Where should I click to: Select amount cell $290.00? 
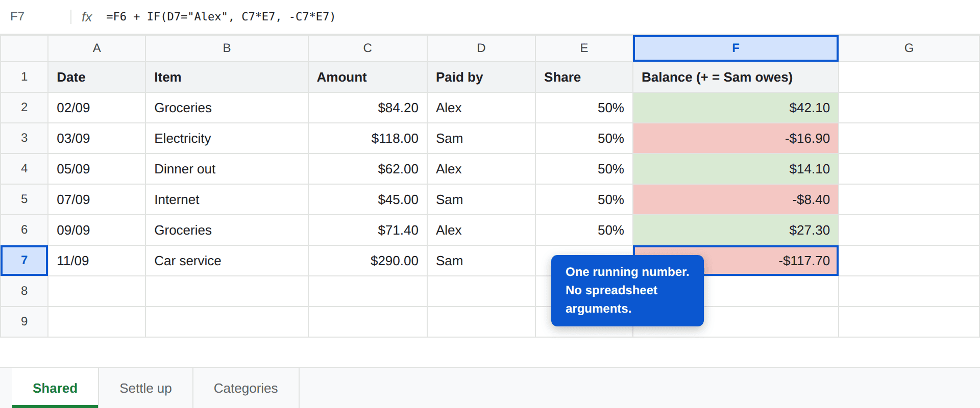pos(367,261)
